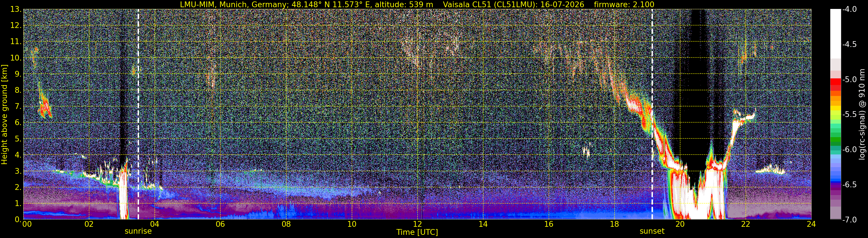Click the "Time [UTC]" axis label

(417, 232)
